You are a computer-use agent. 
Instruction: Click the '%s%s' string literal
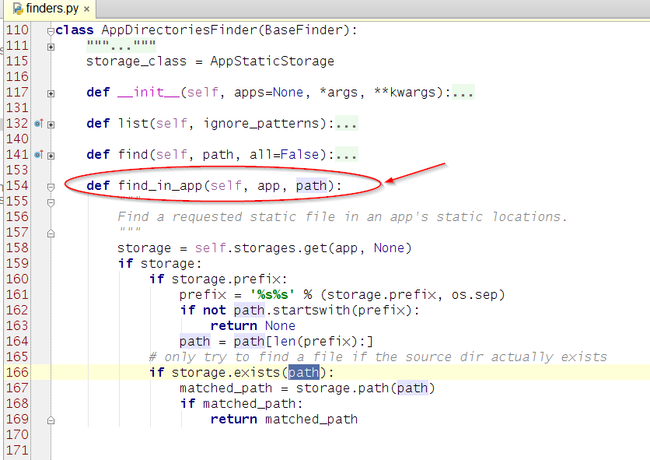coord(272,295)
